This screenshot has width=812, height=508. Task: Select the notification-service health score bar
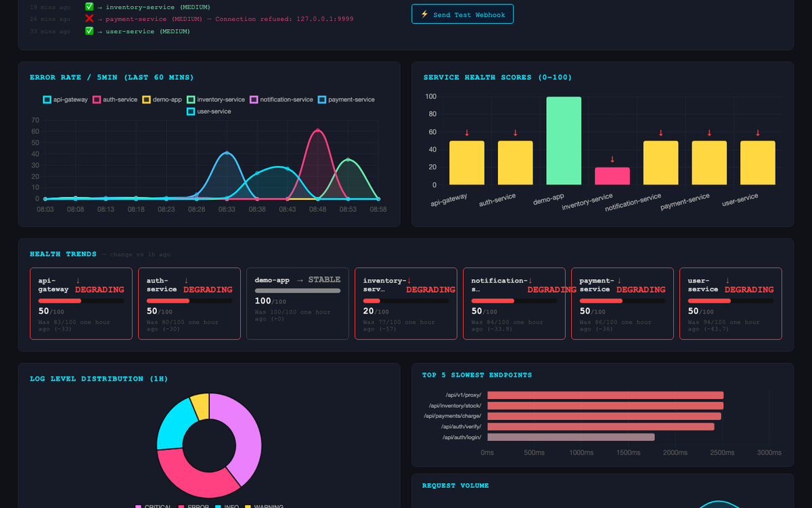[x=661, y=163]
